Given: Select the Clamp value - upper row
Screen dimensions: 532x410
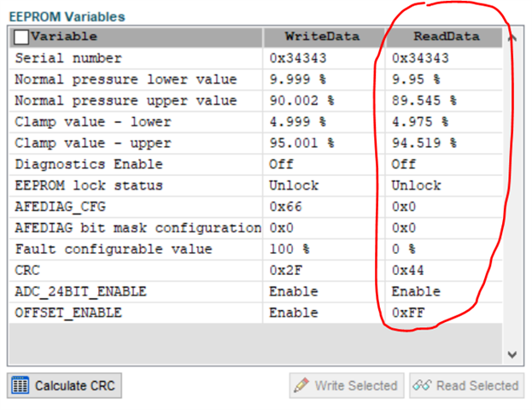Looking at the screenshot, I should click(137, 143).
